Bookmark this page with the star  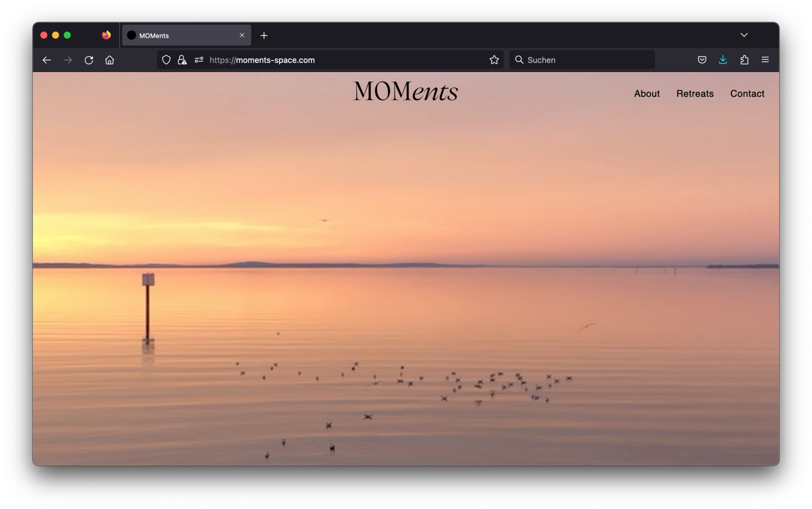point(494,60)
